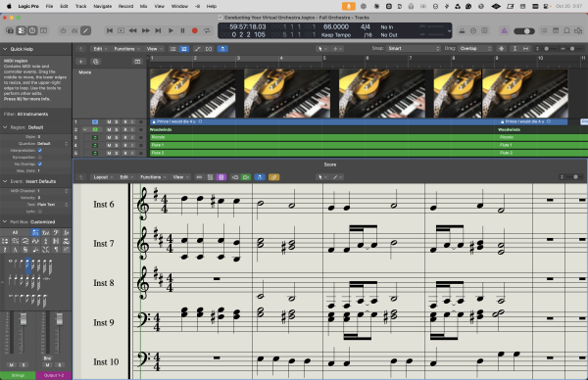Viewport: 588px width, 380px height.
Task: Collapse the Quick Help section
Action: 5,49
